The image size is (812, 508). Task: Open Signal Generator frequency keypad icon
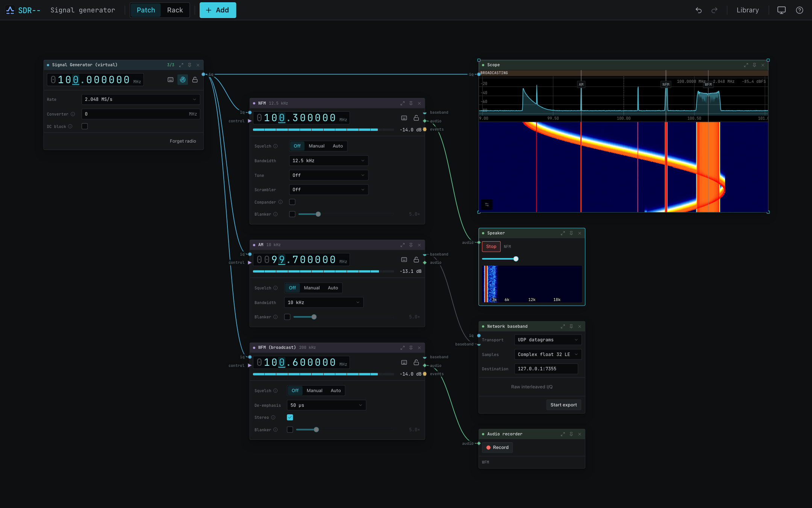point(170,80)
